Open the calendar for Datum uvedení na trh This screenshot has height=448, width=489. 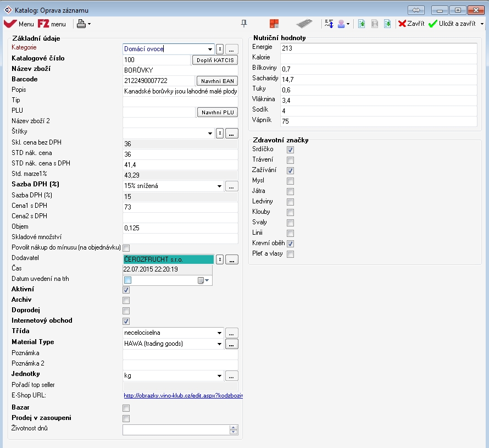203,280
